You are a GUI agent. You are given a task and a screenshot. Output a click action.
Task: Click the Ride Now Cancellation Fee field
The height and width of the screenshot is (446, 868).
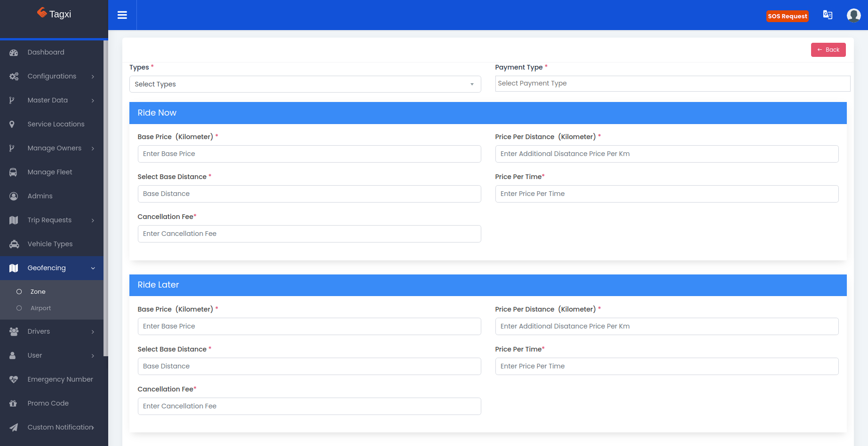click(309, 234)
